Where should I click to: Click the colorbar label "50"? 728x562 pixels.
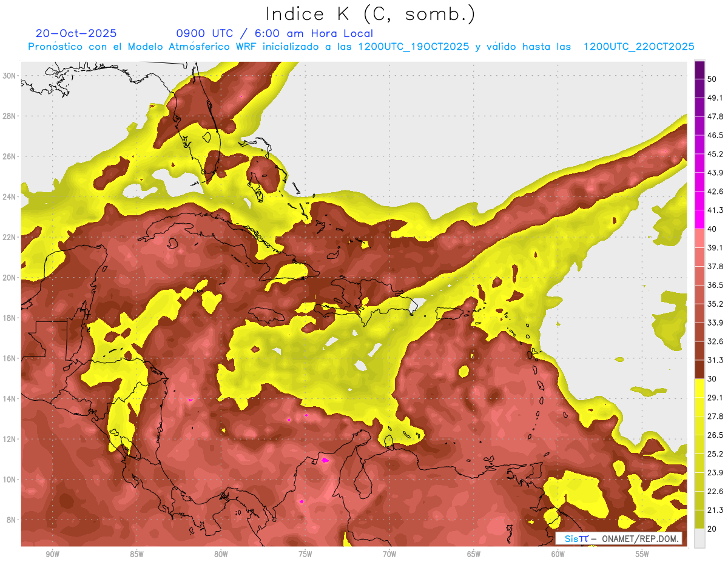[713, 79]
